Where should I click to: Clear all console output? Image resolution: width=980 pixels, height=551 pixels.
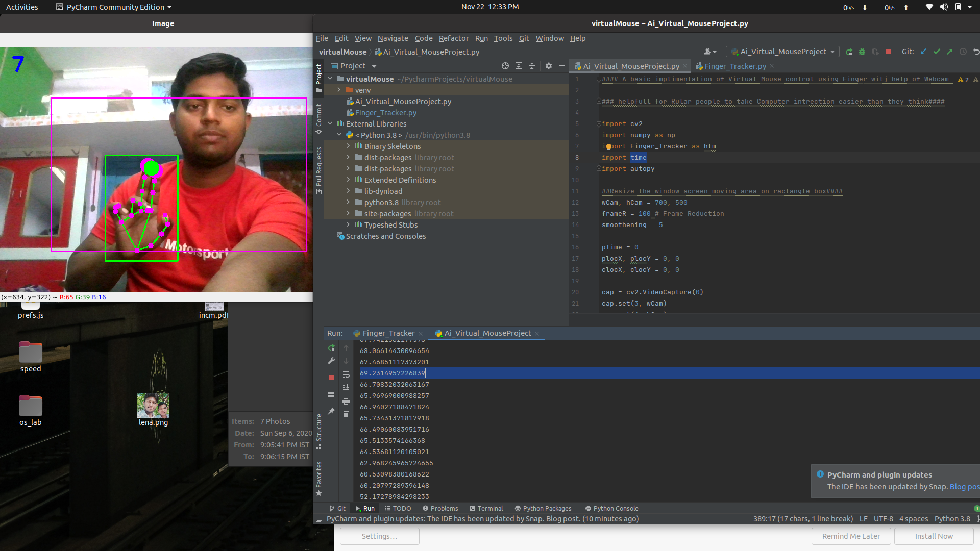point(346,414)
